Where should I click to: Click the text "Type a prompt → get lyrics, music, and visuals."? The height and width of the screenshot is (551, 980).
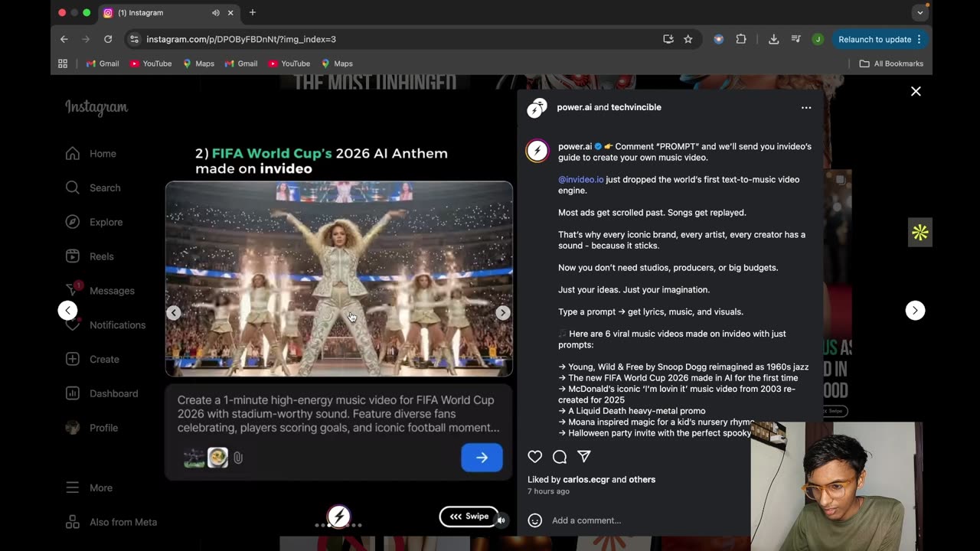tap(651, 311)
